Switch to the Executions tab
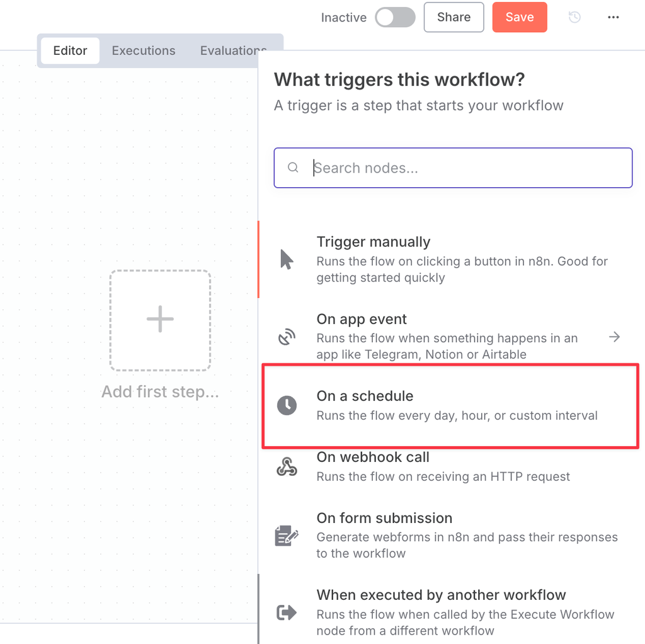The image size is (645, 644). pos(144,50)
